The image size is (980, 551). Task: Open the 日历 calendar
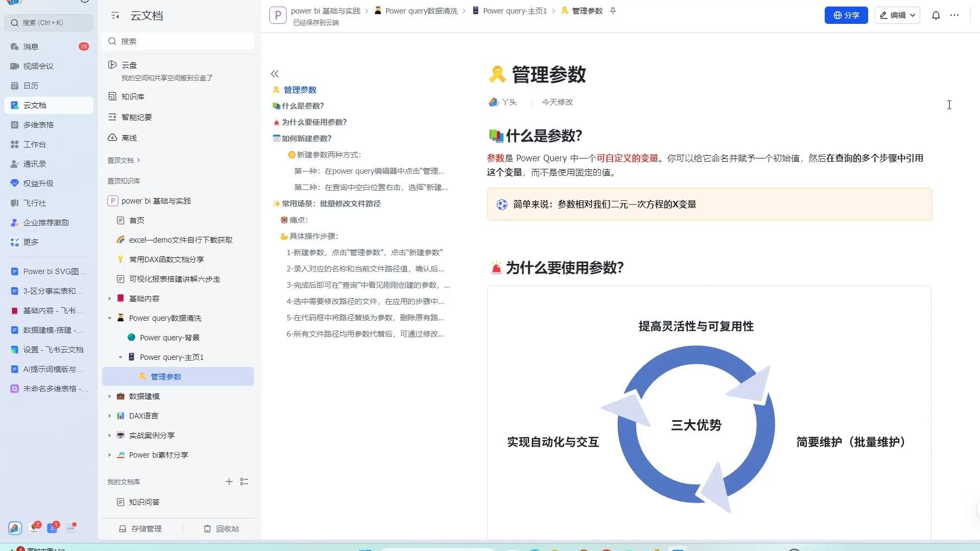point(49,86)
